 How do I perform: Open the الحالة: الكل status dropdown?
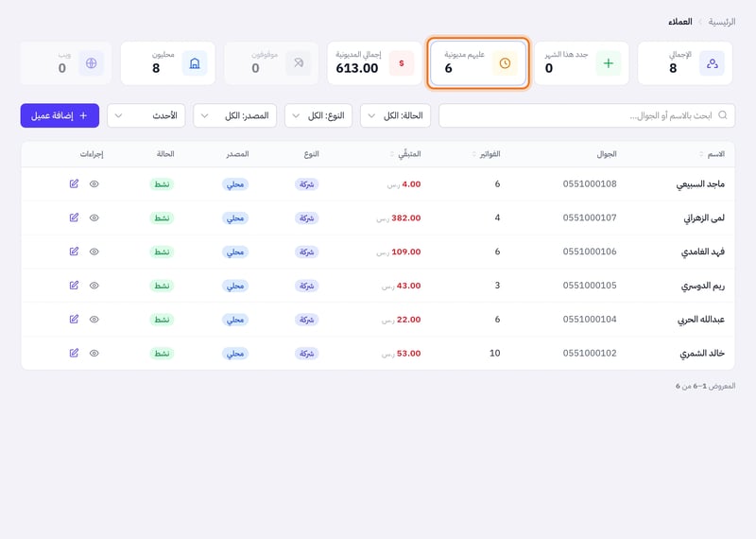click(x=395, y=115)
